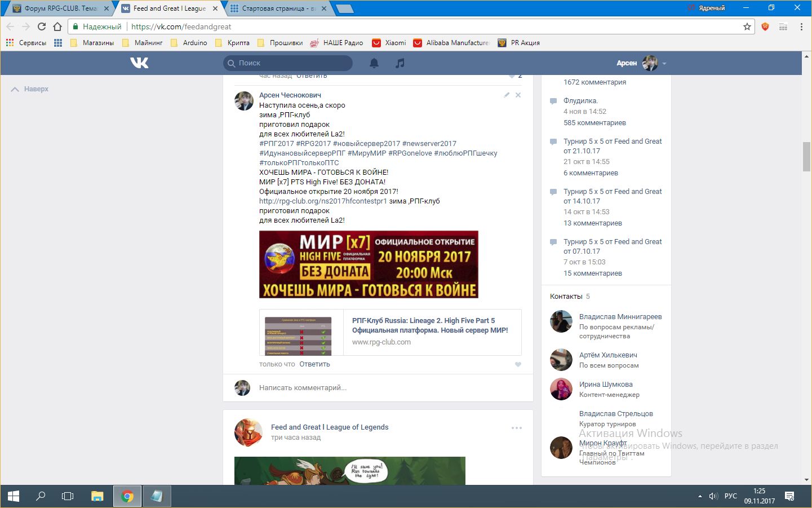
Task: Show hidden system tray icons
Action: (x=700, y=496)
